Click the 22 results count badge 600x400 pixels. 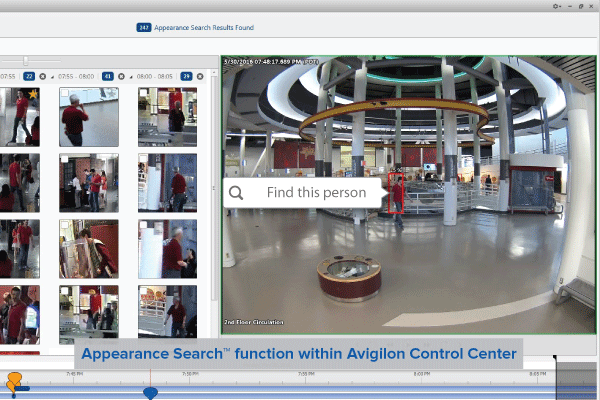[x=29, y=77]
